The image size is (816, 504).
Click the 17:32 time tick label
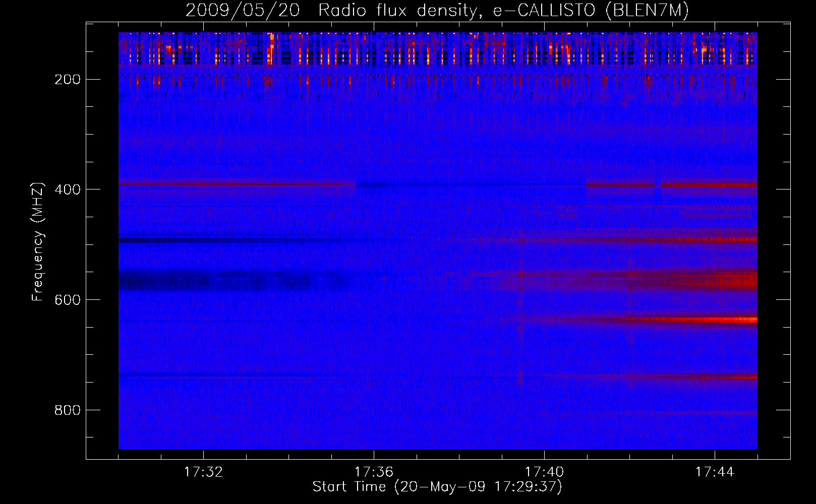point(203,472)
